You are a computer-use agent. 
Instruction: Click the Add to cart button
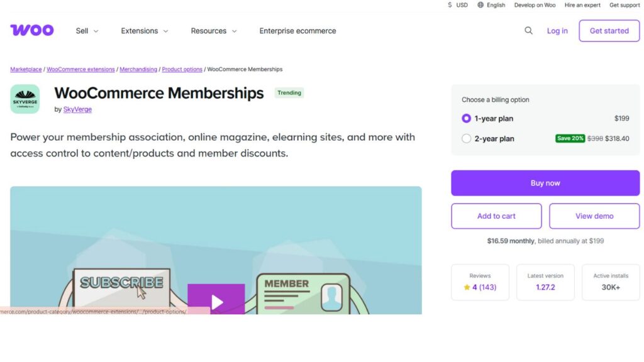pyautogui.click(x=496, y=216)
